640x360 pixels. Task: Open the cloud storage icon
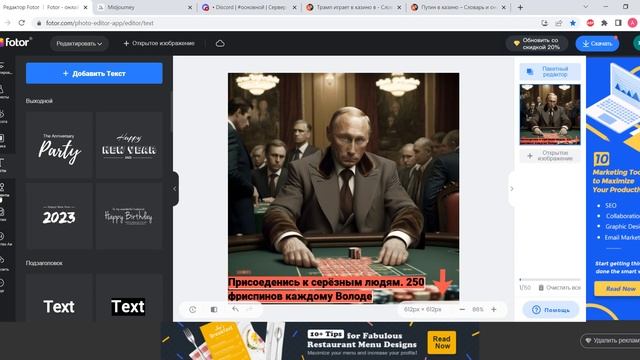(x=220, y=43)
